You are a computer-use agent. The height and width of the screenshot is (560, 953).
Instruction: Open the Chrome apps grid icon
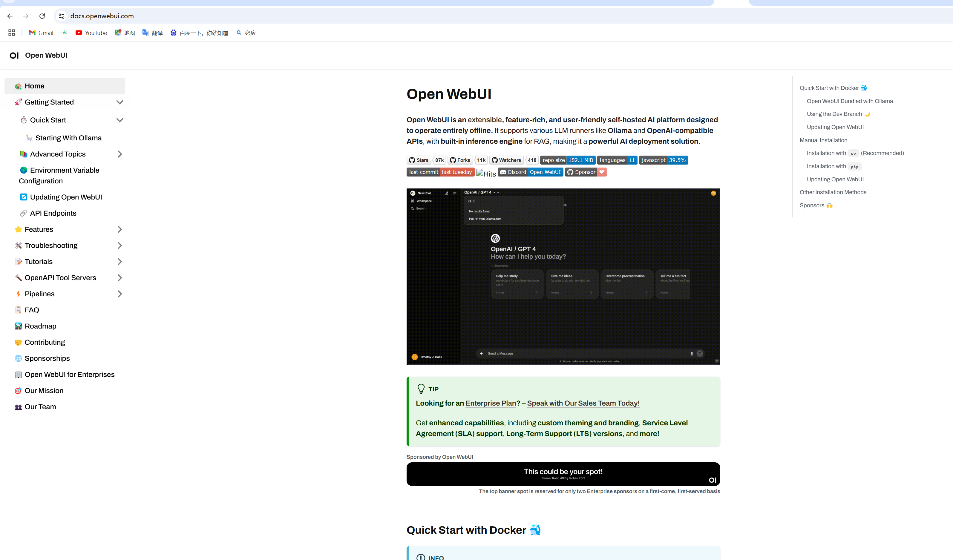pos(11,33)
